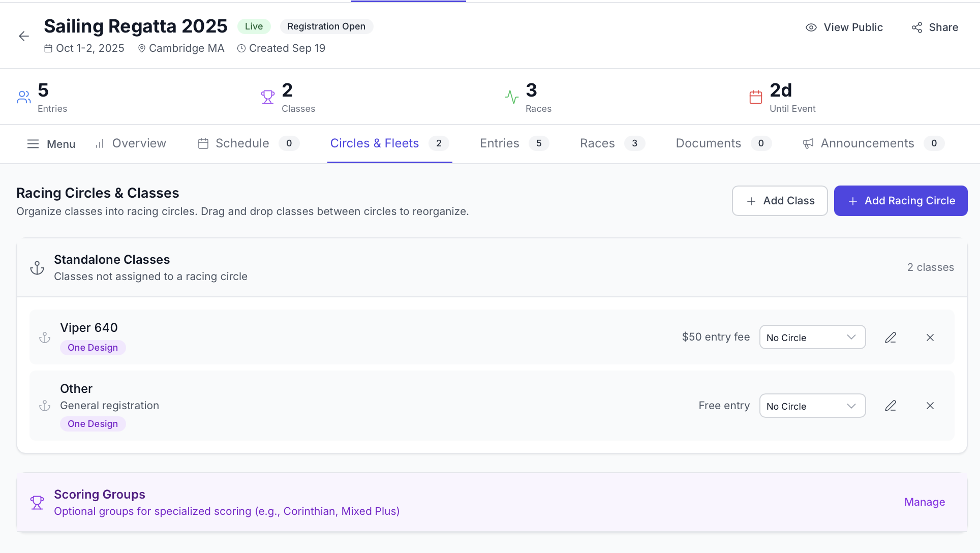Screen dimensions: 980x553
Task: Click the anchor drag handle on Viper 640
Action: (x=45, y=337)
